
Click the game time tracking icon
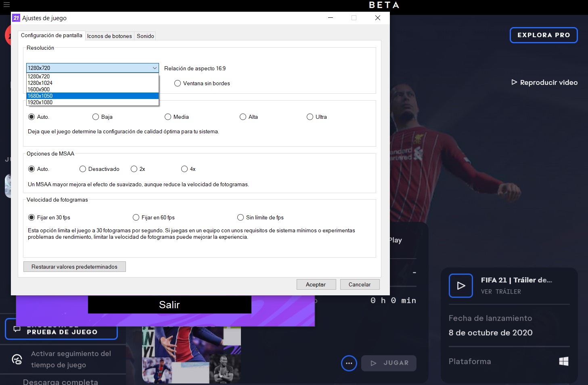coord(17,359)
